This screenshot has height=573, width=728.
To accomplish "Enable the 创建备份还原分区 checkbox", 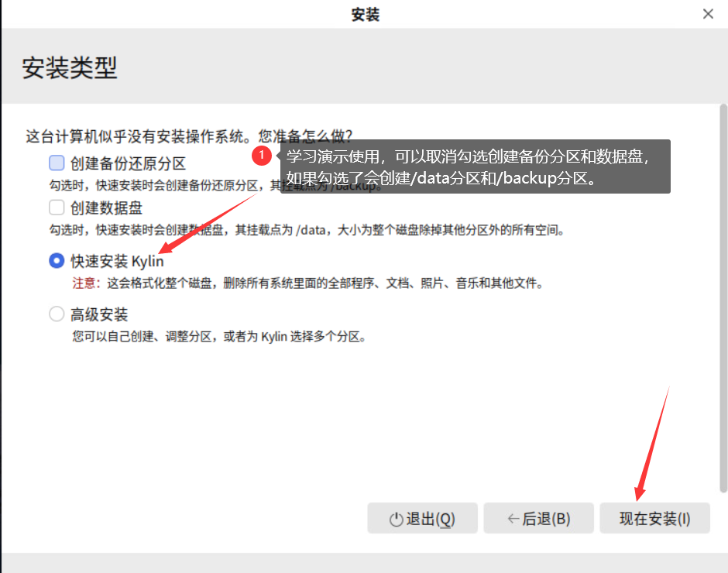I will click(x=57, y=163).
